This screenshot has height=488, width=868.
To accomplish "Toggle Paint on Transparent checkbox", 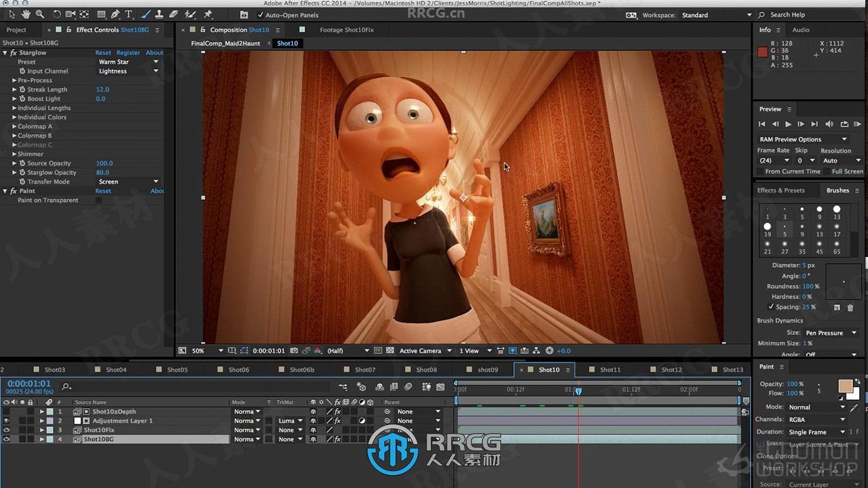I will pyautogui.click(x=99, y=200).
